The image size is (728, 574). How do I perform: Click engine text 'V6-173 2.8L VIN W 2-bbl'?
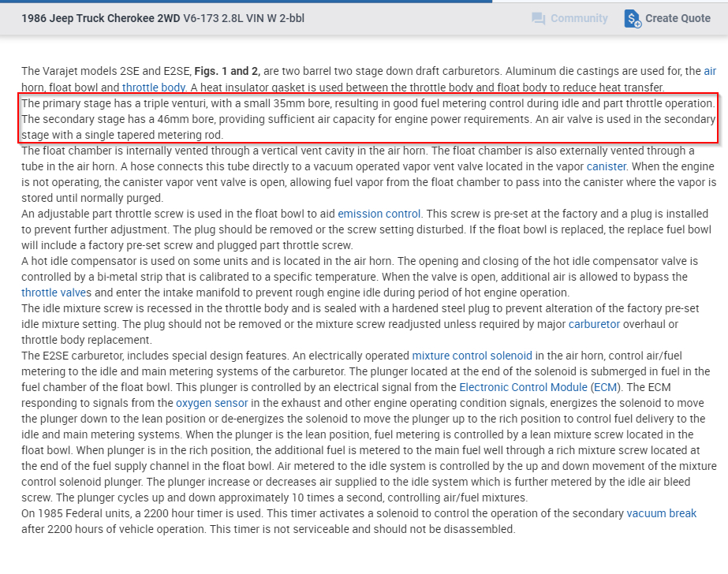pyautogui.click(x=244, y=19)
